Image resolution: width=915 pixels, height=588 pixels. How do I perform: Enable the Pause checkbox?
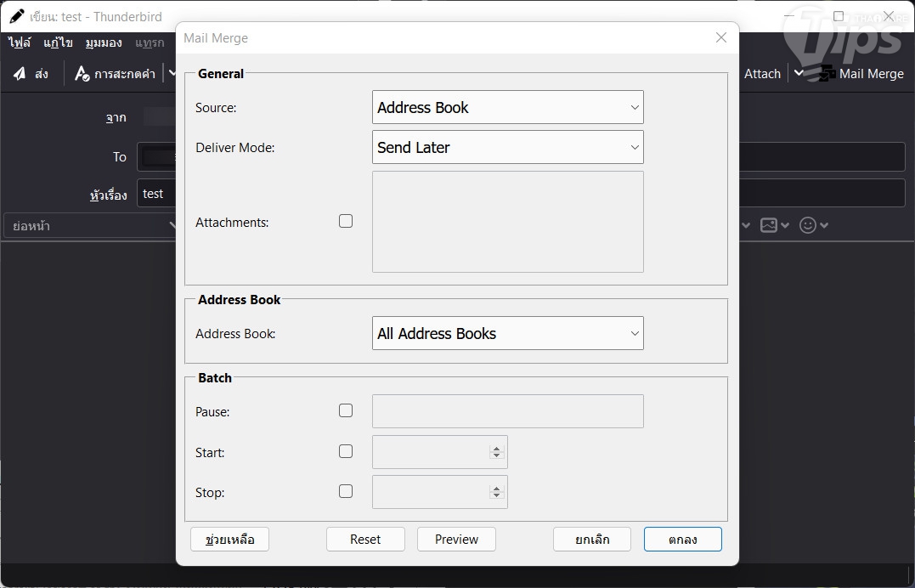point(346,410)
